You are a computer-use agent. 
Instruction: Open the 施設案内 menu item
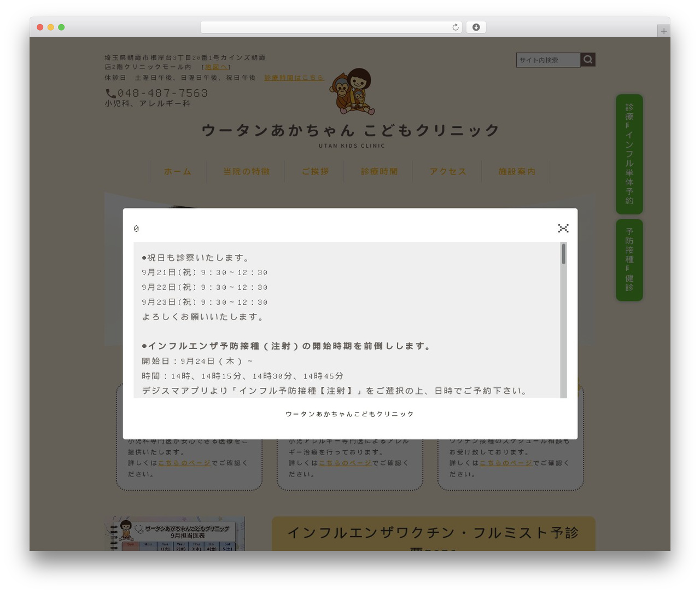(x=517, y=172)
